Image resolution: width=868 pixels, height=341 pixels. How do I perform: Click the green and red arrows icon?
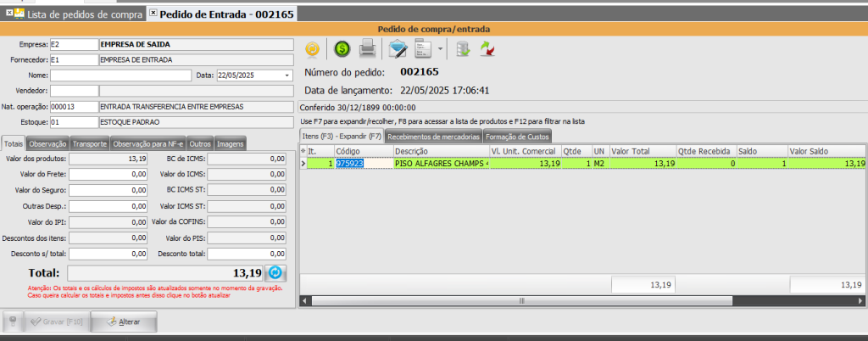pyautogui.click(x=487, y=49)
